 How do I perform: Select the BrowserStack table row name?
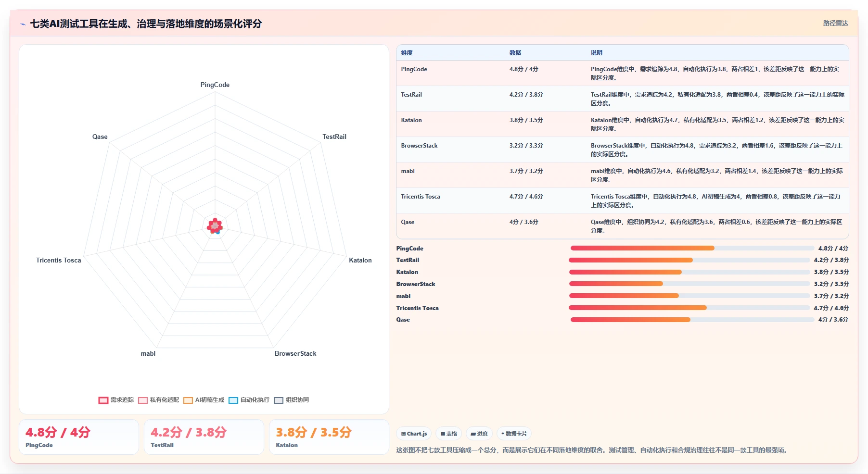tap(419, 146)
